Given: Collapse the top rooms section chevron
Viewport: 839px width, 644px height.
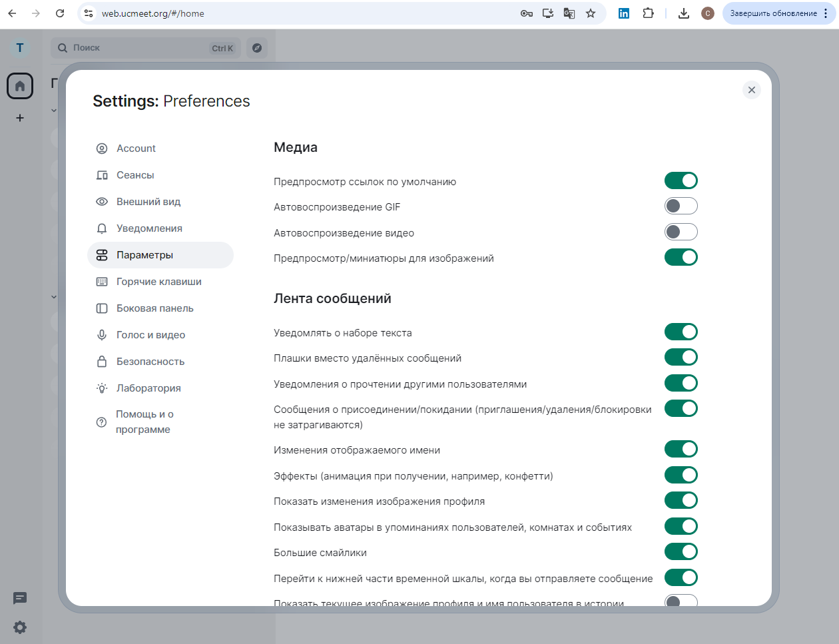Looking at the screenshot, I should click(x=54, y=110).
